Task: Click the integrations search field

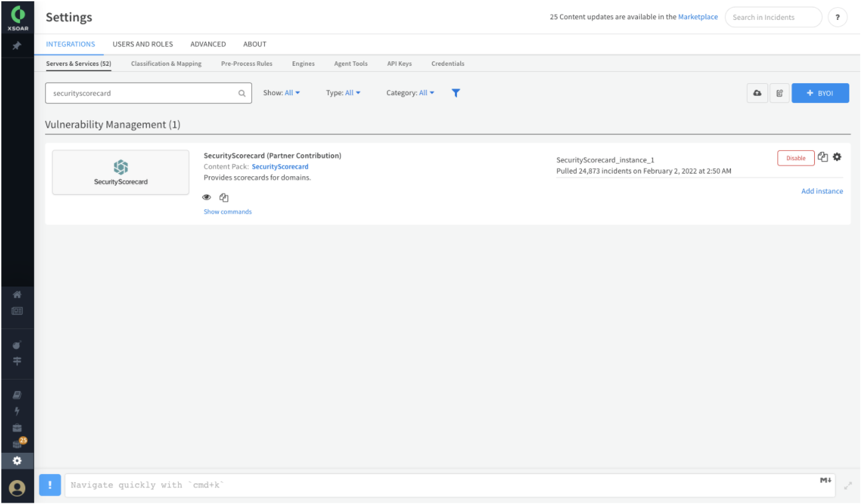Action: click(x=148, y=94)
